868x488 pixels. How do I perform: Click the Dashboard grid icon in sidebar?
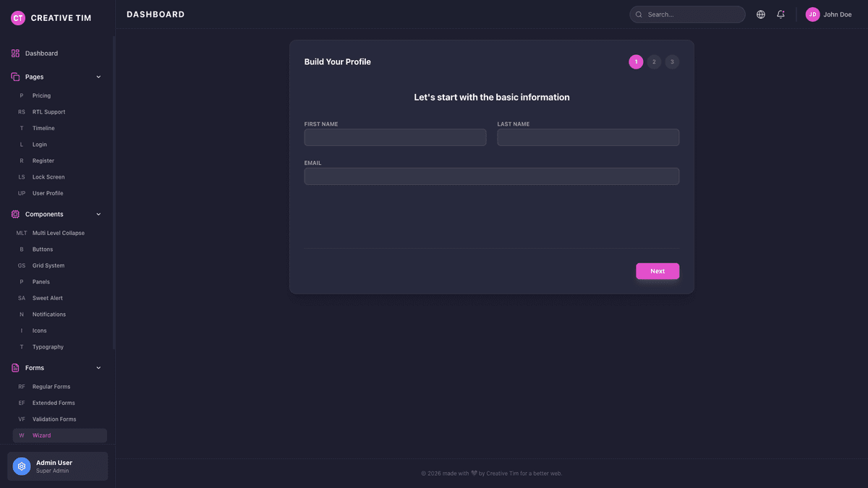(x=15, y=53)
